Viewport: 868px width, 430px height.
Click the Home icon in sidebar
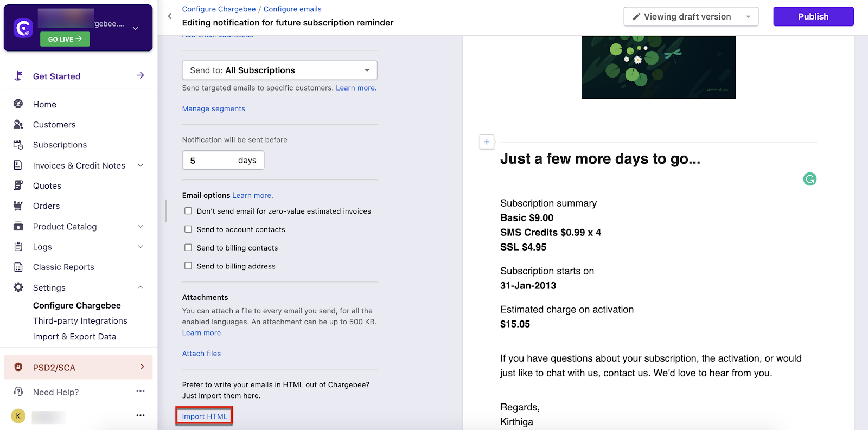pos(18,104)
